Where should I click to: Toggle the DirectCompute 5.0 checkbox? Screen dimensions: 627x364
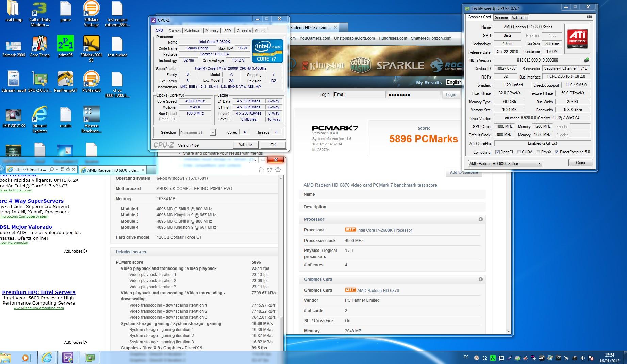point(557,152)
